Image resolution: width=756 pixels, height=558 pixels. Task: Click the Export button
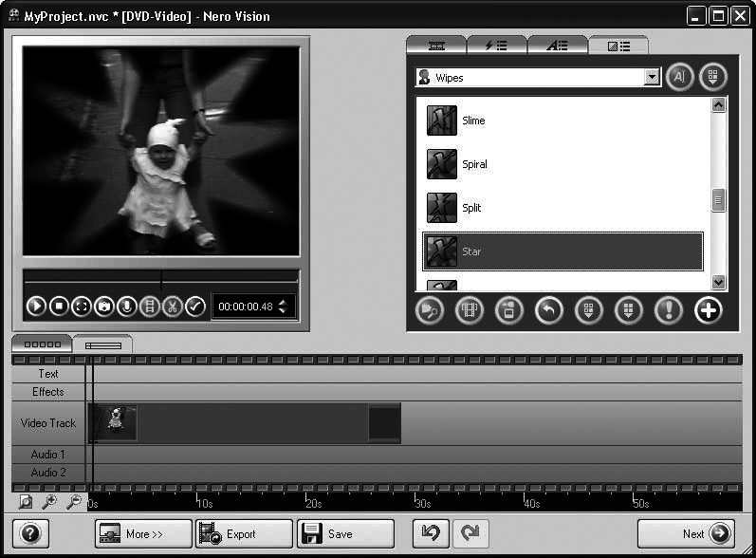[x=244, y=534]
